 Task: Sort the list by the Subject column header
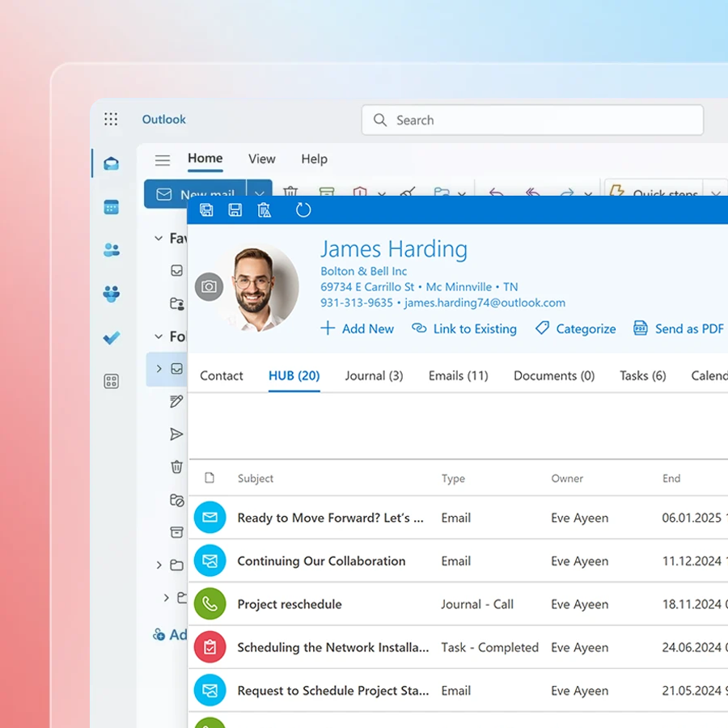(256, 478)
